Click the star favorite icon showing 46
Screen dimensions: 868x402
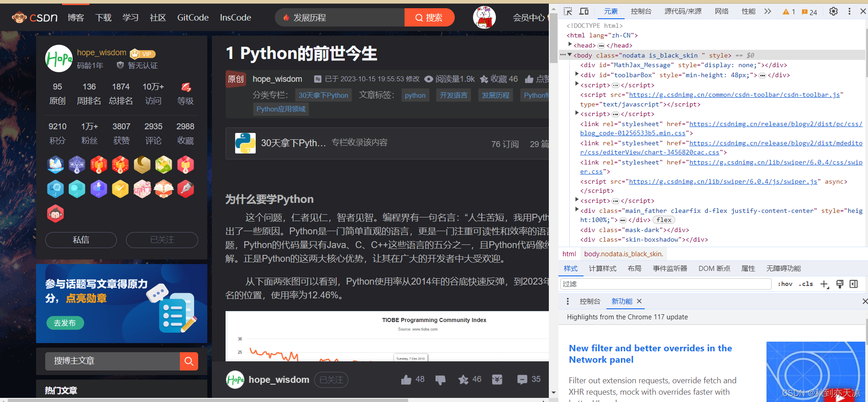(463, 380)
